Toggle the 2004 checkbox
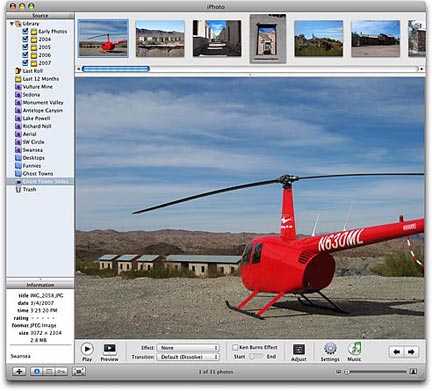Viewport: 432px width, 391px height. pyautogui.click(x=25, y=39)
